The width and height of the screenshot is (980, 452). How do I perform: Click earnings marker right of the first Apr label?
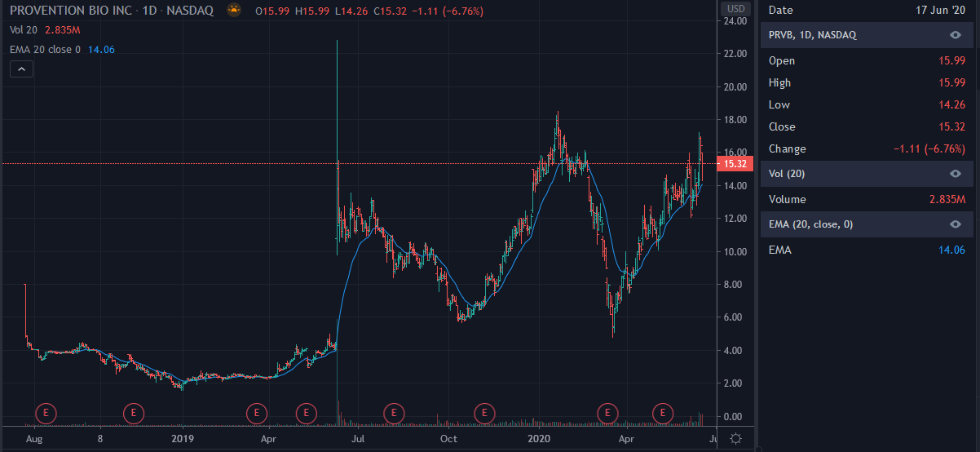pos(306,414)
